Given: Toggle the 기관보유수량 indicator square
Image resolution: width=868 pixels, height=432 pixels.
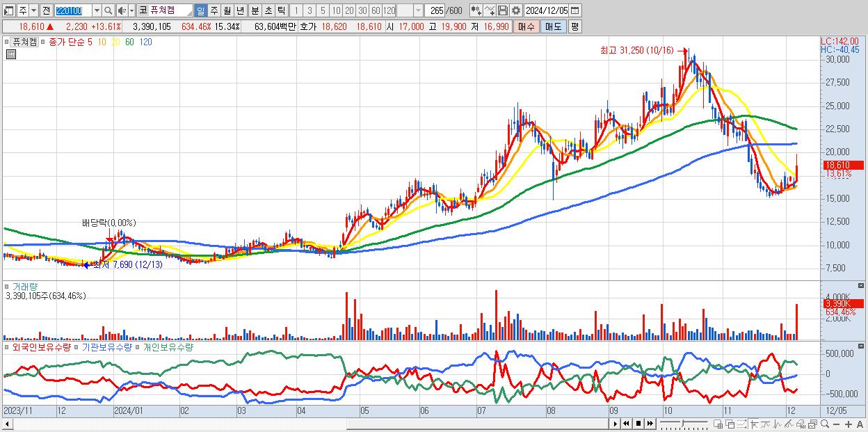Looking at the screenshot, I should click(77, 346).
